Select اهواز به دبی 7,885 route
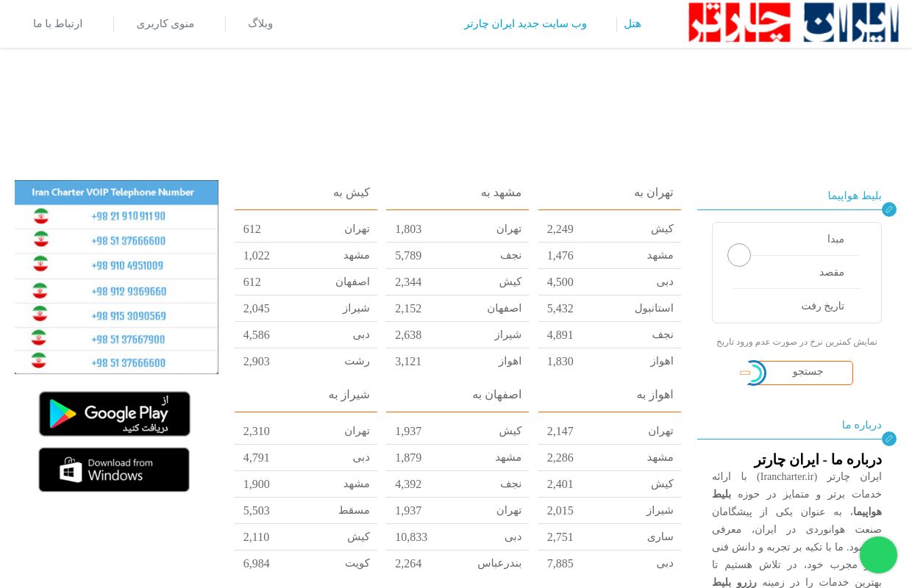The height and width of the screenshot is (588, 912). tap(610, 564)
